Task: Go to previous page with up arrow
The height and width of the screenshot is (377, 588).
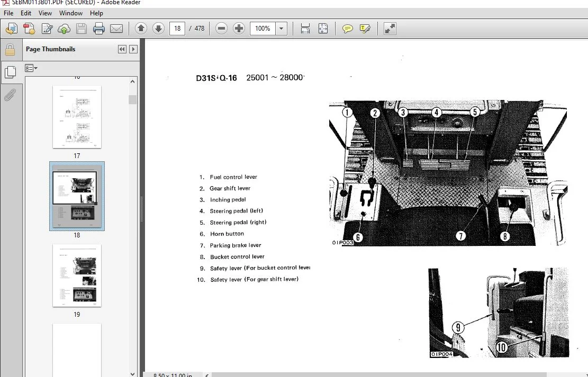Action: (141, 29)
